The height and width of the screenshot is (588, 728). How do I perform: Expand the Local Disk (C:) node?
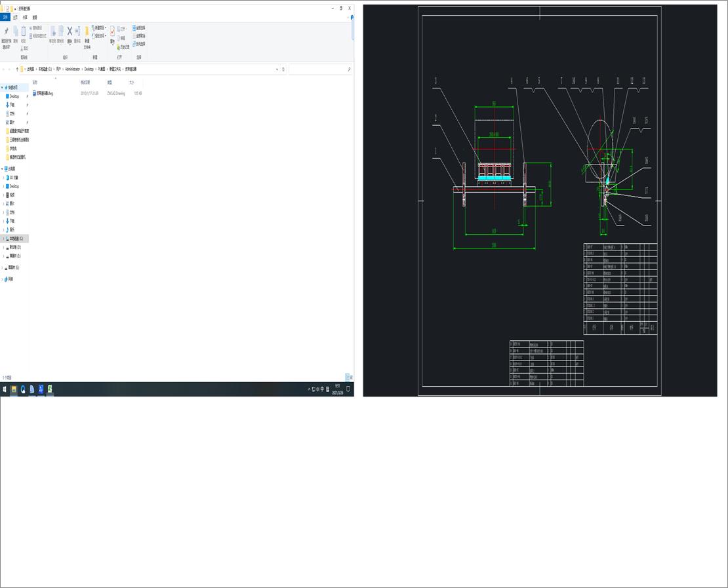click(x=4, y=239)
